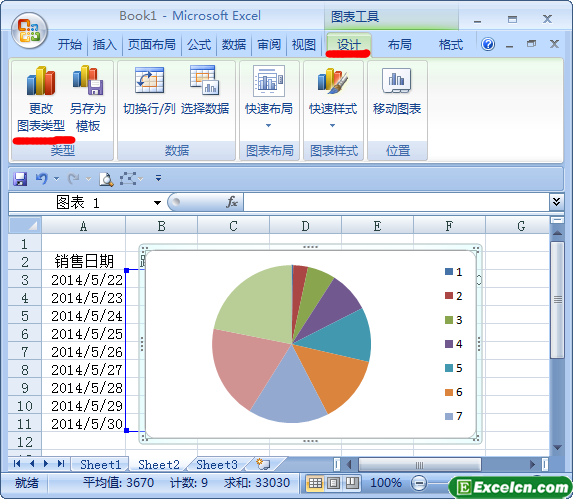Image resolution: width=573 pixels, height=499 pixels.
Task: Click cell 销售日期
Action: [x=84, y=262]
